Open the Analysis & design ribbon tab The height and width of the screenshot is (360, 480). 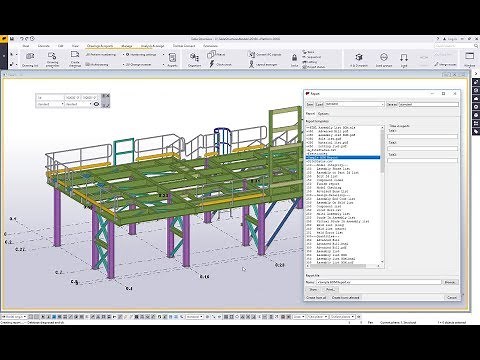tap(152, 46)
